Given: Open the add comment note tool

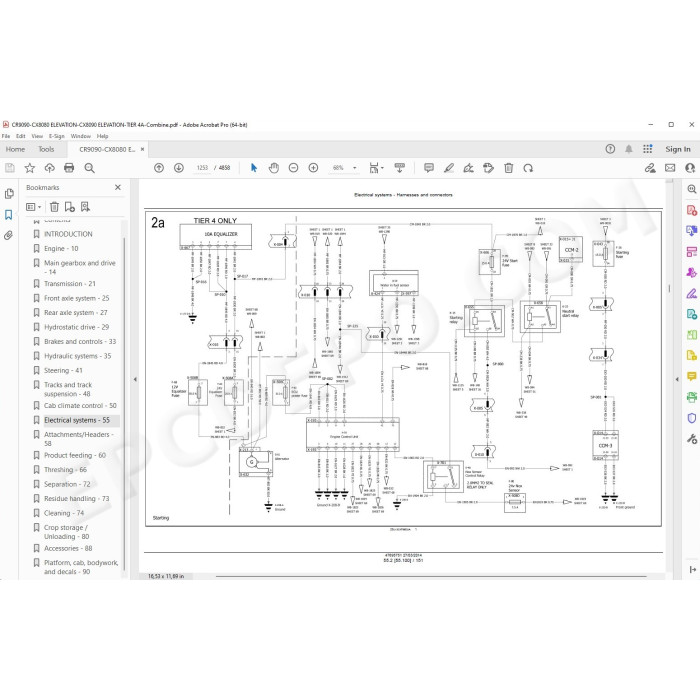Looking at the screenshot, I should (429, 168).
